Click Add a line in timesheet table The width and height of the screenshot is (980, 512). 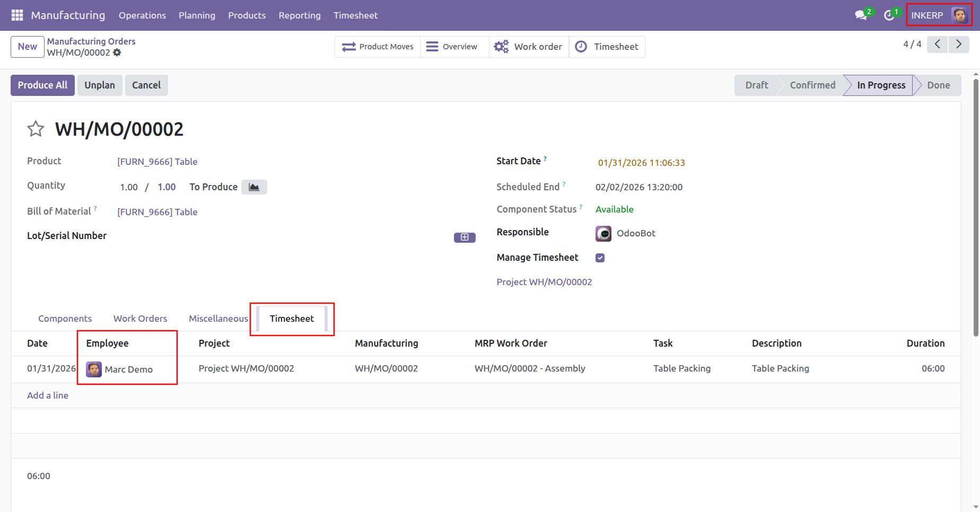[x=48, y=395]
